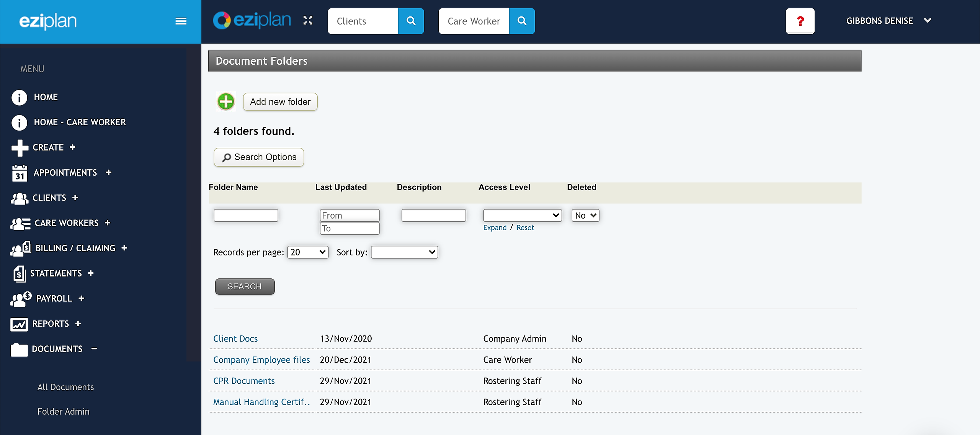Open the Company Employee files folder link
The width and height of the screenshot is (980, 435).
point(261,360)
